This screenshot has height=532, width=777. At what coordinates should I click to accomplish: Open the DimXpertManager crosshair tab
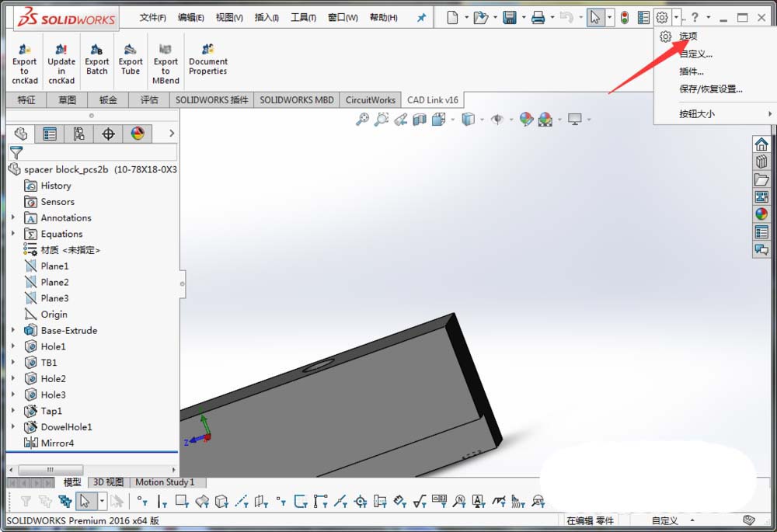click(108, 134)
